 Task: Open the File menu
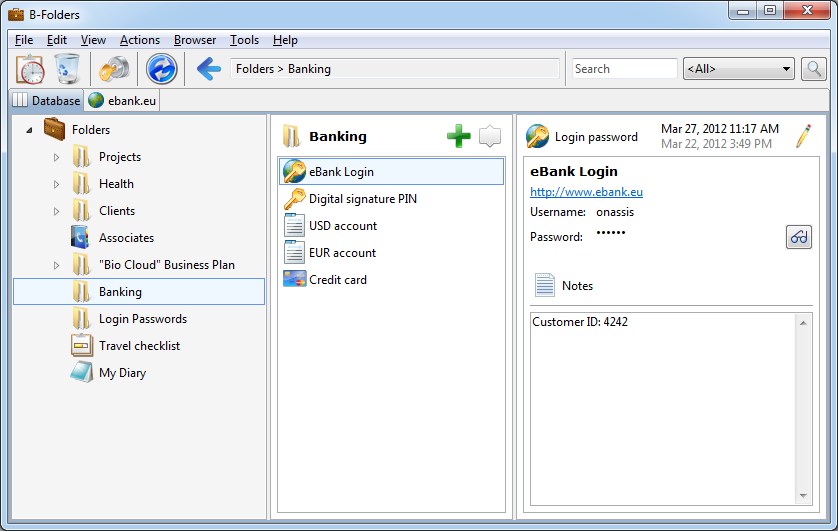coord(24,40)
